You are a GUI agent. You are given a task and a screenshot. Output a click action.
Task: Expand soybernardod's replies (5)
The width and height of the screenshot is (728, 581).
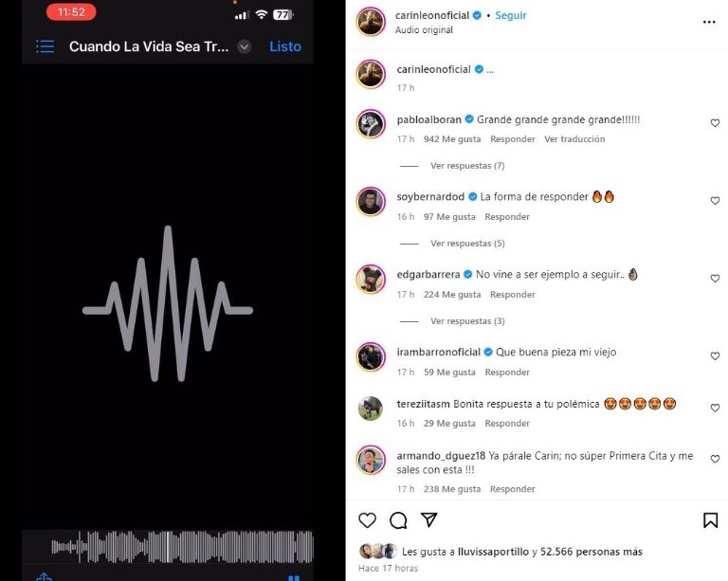(467, 244)
